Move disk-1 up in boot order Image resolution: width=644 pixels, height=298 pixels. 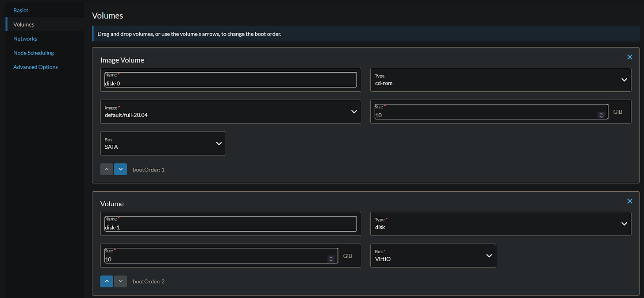coord(107,281)
